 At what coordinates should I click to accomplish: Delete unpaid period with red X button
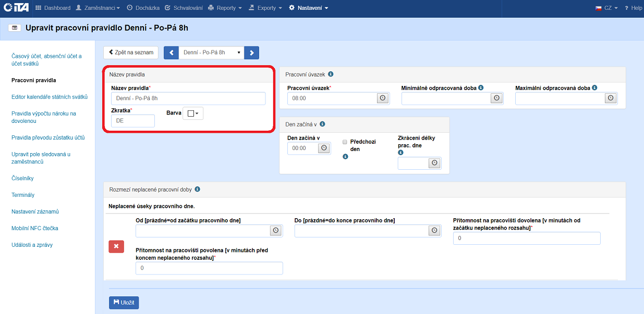[x=116, y=246]
